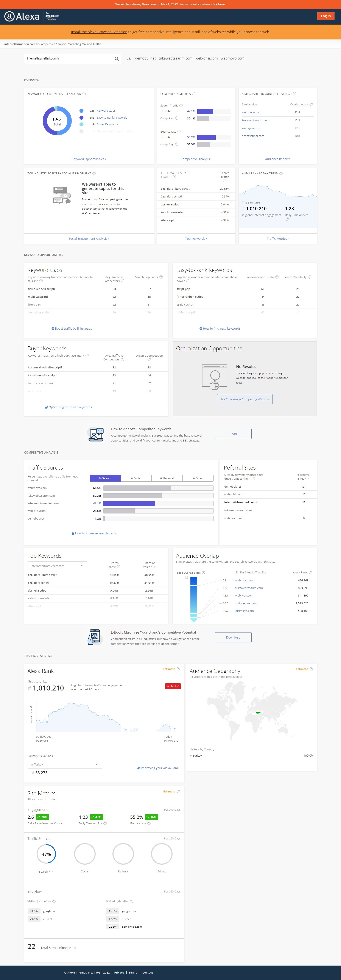Screen dimensions: 341x980
Task: Open Improving your Alexa Rank link
Action: point(158,768)
